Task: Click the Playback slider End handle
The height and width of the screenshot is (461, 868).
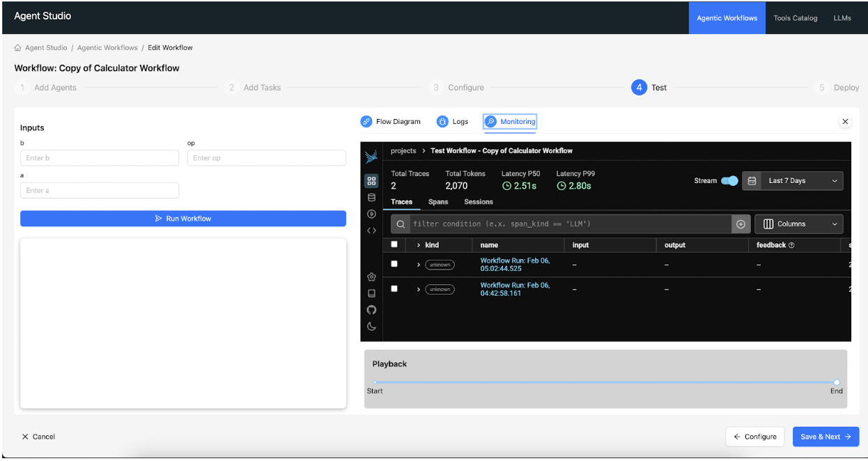Action: [x=837, y=382]
